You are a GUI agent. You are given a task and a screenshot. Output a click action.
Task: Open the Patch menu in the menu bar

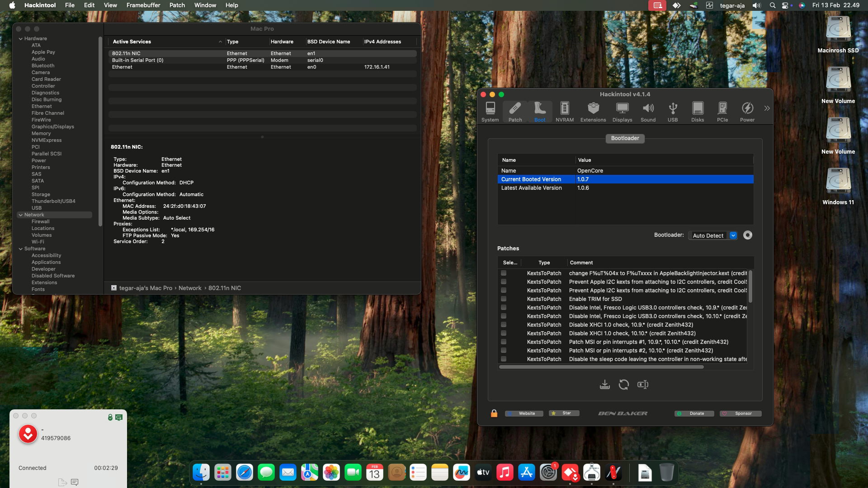tap(177, 5)
